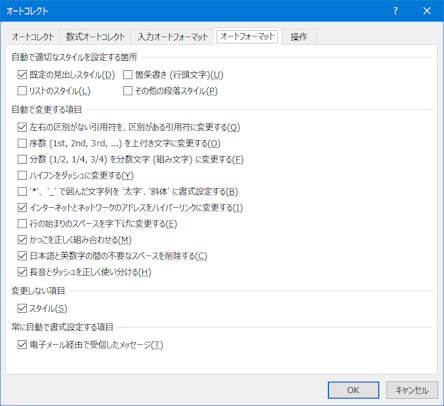Click the キャンセル button
Screen dimensions: 444x406
412,390
